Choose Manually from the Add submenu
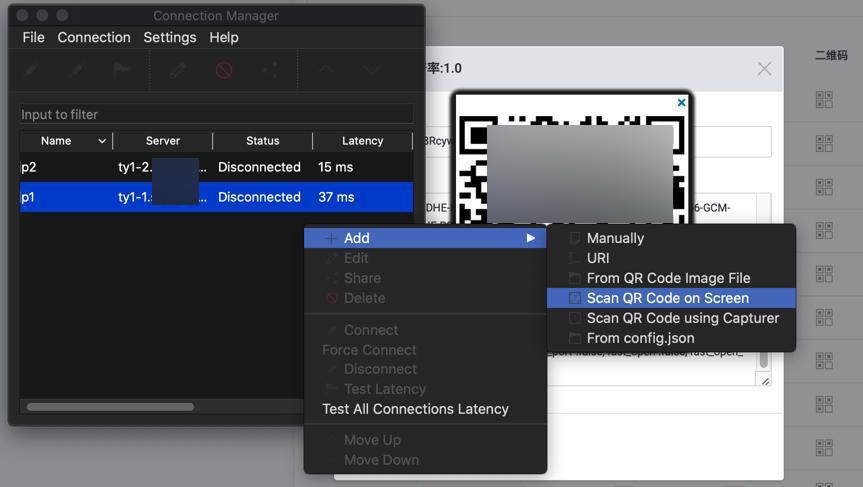 [671, 238]
